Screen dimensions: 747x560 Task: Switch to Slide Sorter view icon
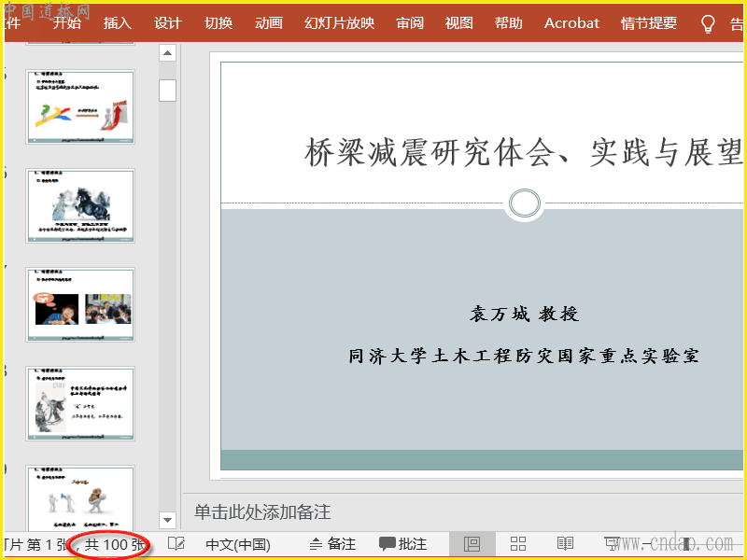click(518, 544)
